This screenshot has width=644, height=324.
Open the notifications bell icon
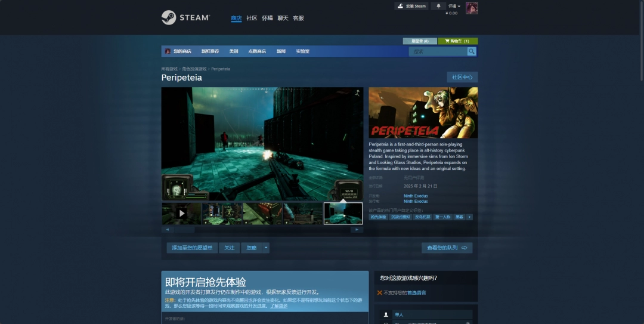pyautogui.click(x=439, y=6)
